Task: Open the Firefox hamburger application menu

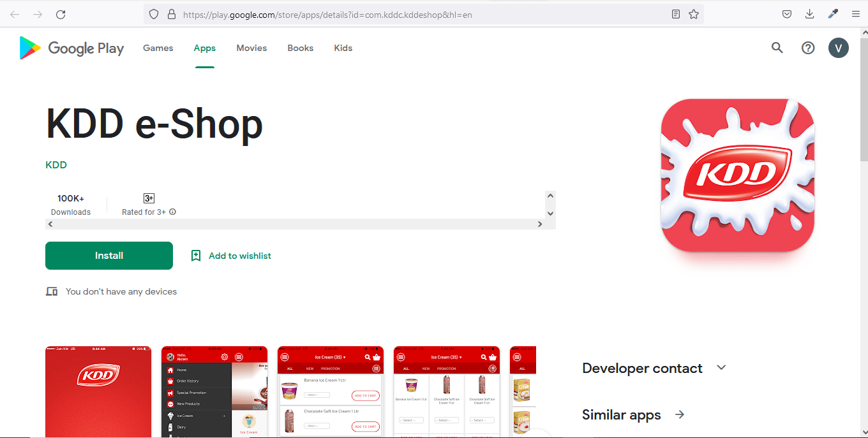Action: (x=855, y=14)
